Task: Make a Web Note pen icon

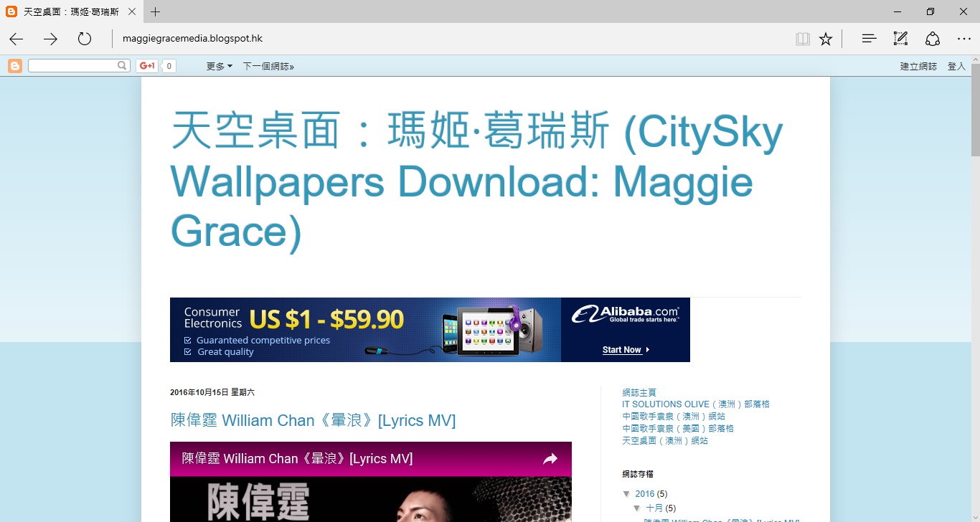Action: coord(900,39)
